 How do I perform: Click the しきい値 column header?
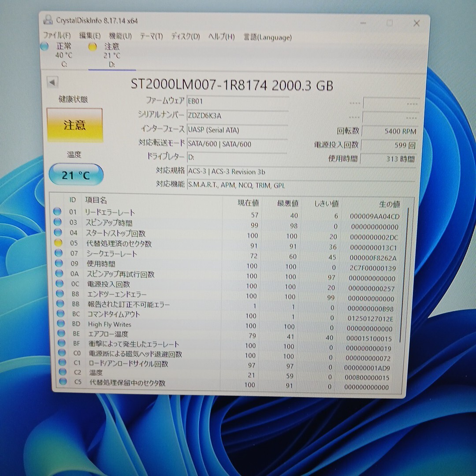326,203
